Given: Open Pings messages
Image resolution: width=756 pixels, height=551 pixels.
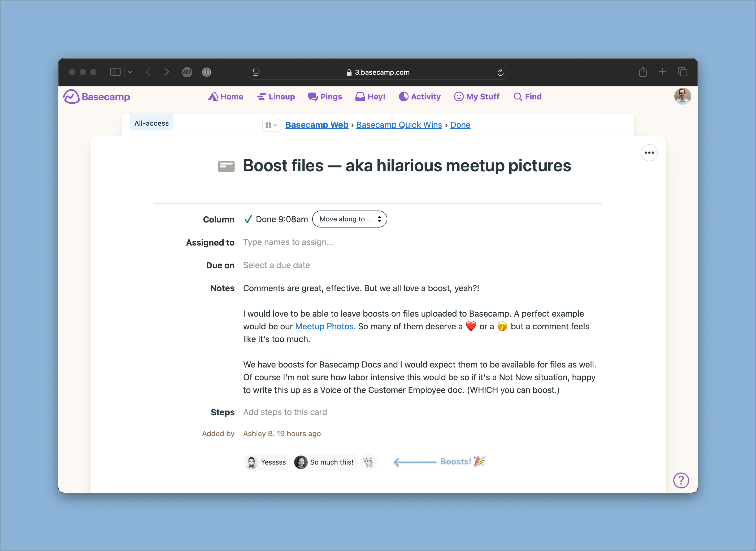Looking at the screenshot, I should pyautogui.click(x=325, y=97).
